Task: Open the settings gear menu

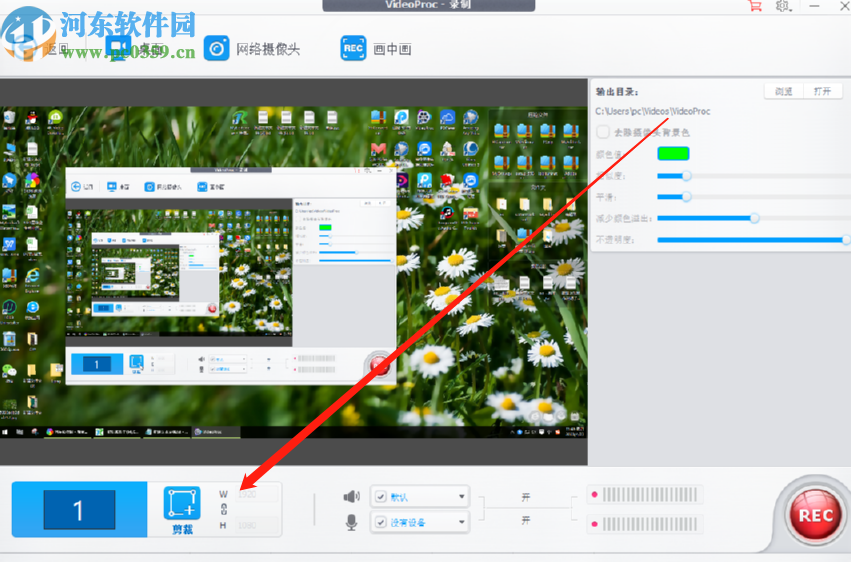Action: tap(783, 6)
